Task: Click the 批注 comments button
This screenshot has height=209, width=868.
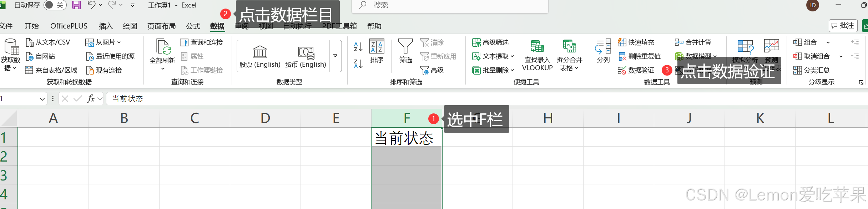Action: point(843,26)
